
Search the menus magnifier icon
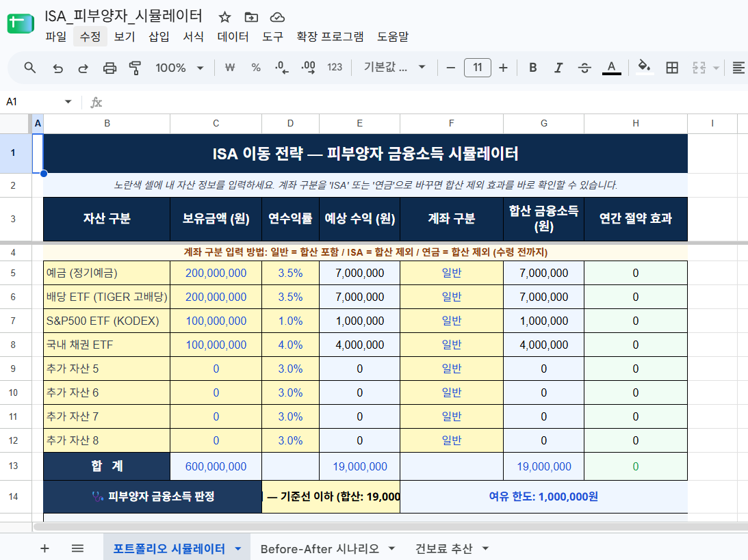(29, 68)
